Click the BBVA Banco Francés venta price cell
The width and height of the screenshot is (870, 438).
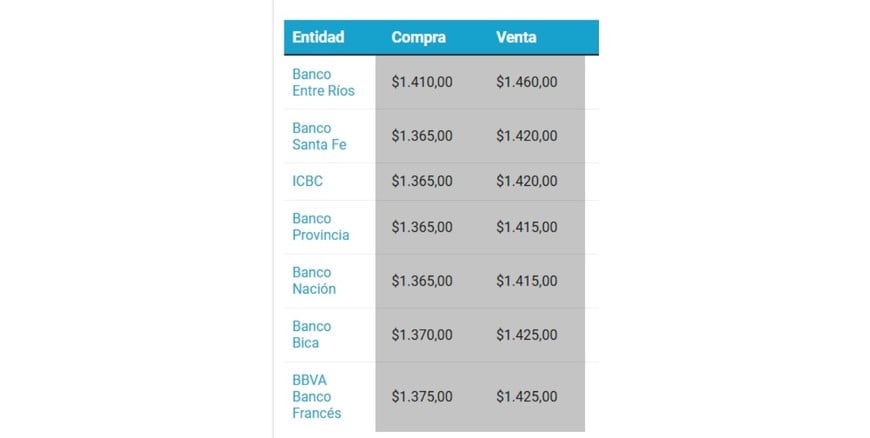(x=527, y=397)
